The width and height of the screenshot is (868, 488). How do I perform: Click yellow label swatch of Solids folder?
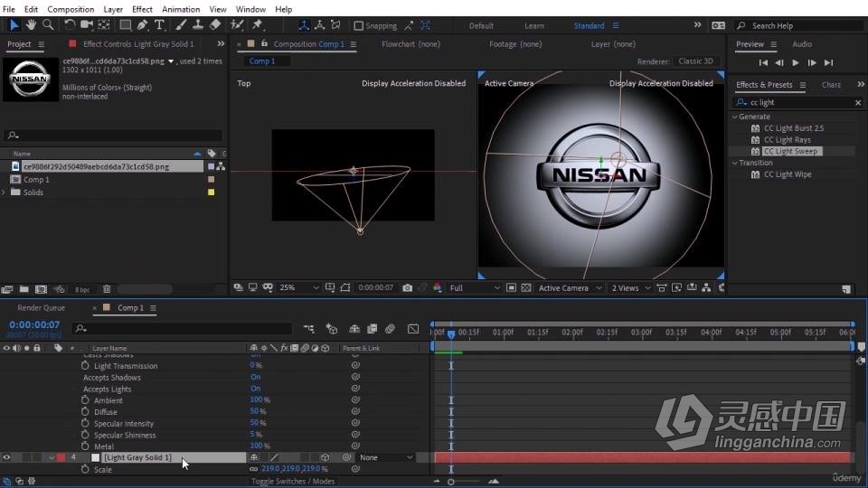click(x=211, y=192)
